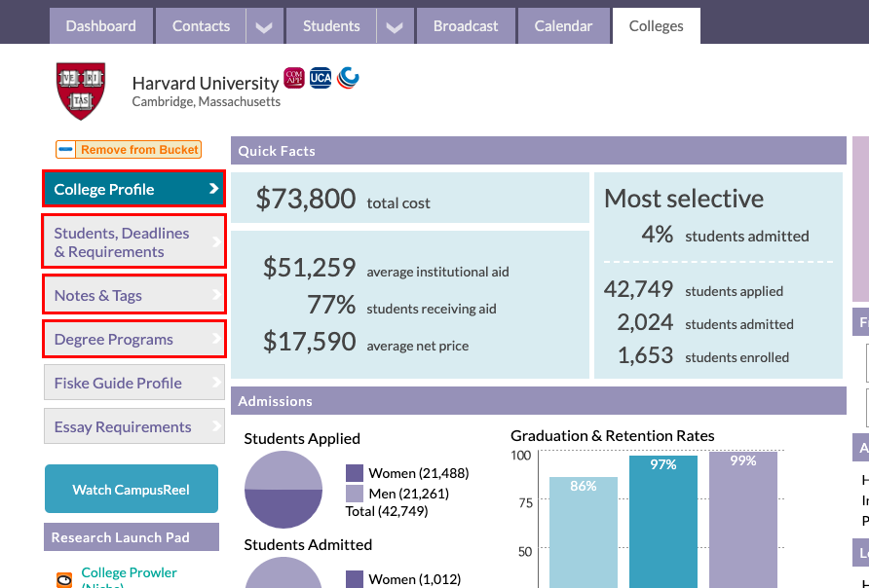The width and height of the screenshot is (869, 588).
Task: Click the 1,653 students enrolled value
Action: (645, 355)
